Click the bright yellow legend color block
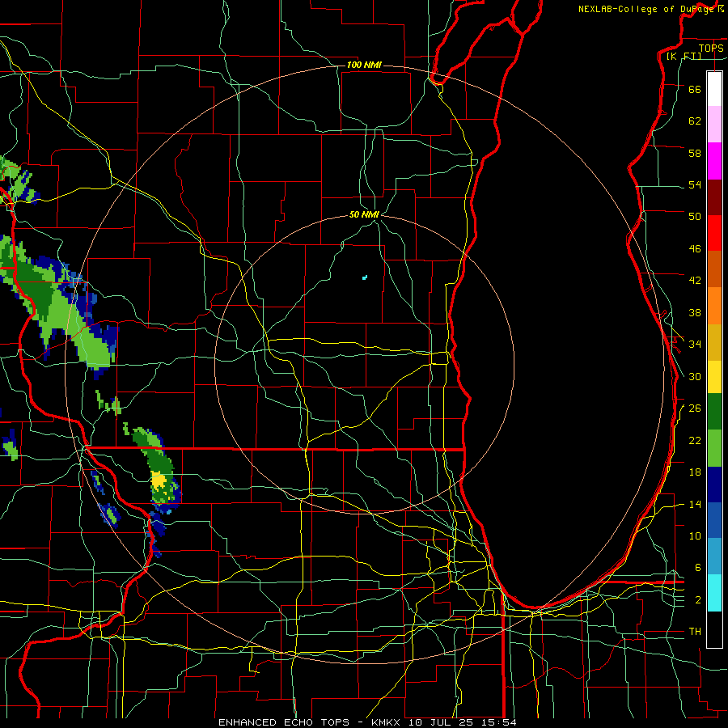Viewport: 728px width, 728px height. tap(714, 377)
